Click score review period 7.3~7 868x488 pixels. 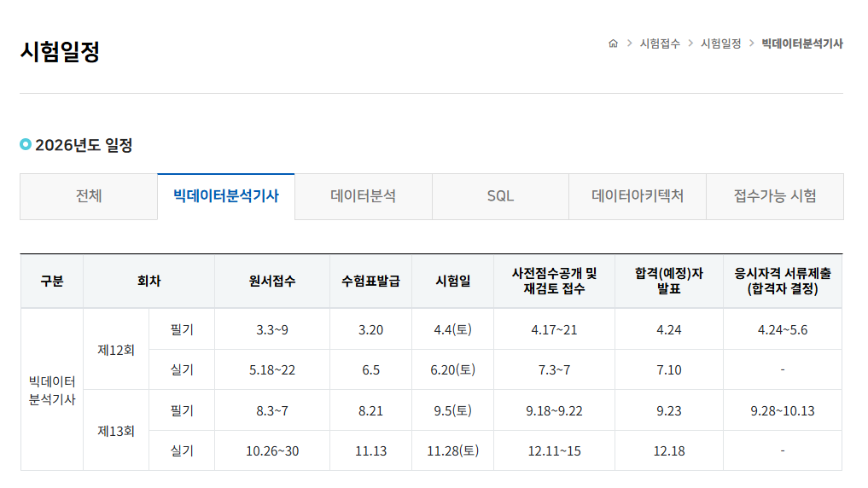coord(554,369)
